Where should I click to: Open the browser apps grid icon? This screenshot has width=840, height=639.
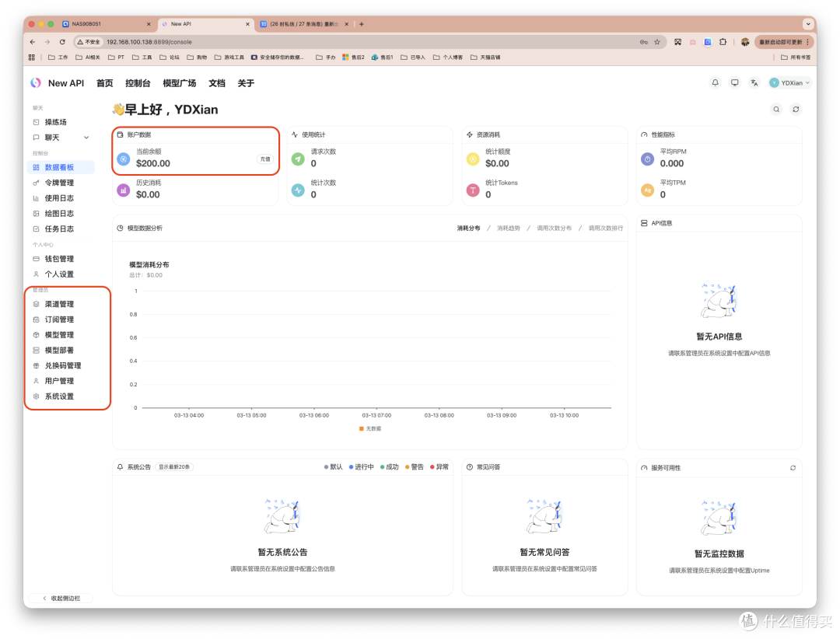(x=32, y=58)
